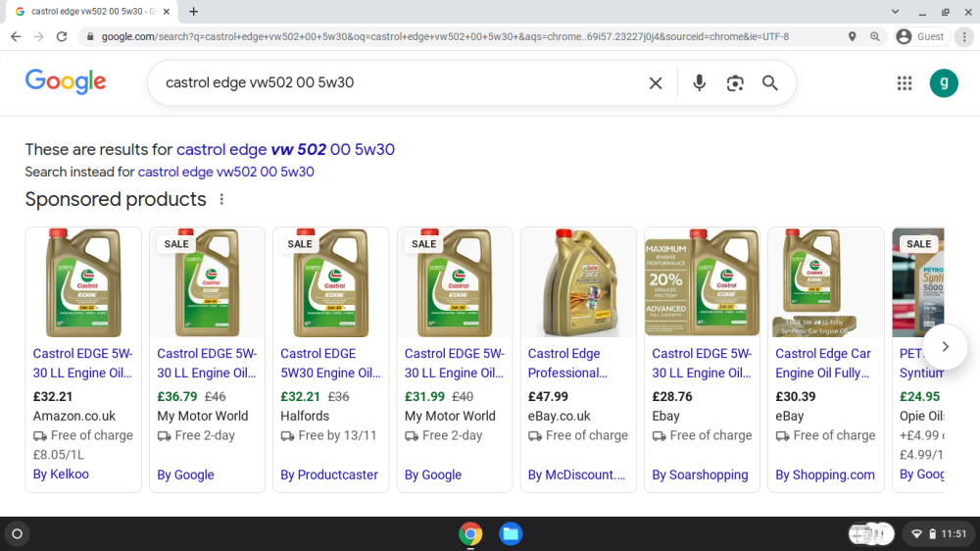980x551 pixels.
Task: Open the holding space tray previews
Action: [871, 533]
